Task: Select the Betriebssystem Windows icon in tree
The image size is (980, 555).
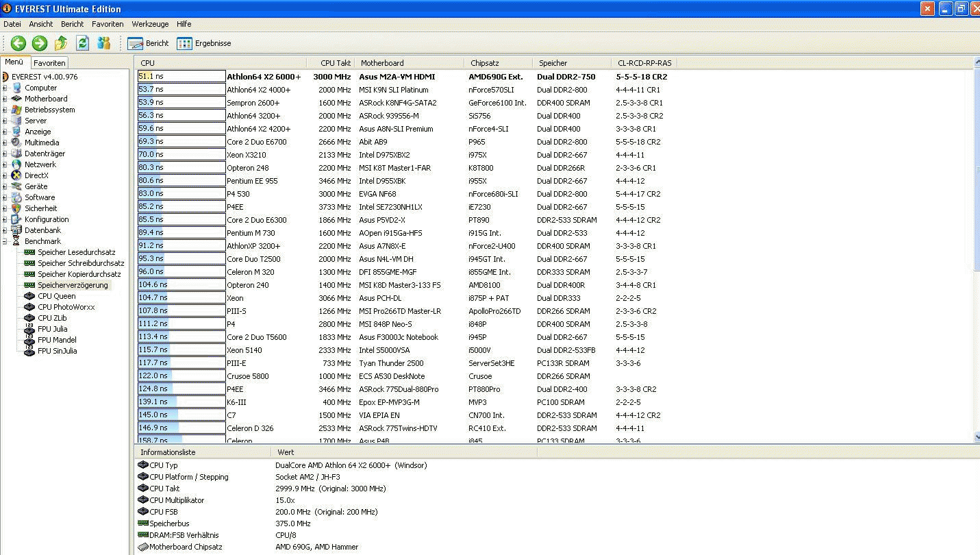Action: [x=16, y=110]
